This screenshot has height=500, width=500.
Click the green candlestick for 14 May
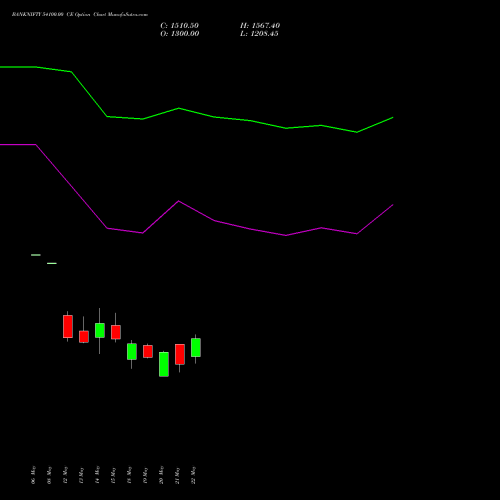tap(100, 330)
